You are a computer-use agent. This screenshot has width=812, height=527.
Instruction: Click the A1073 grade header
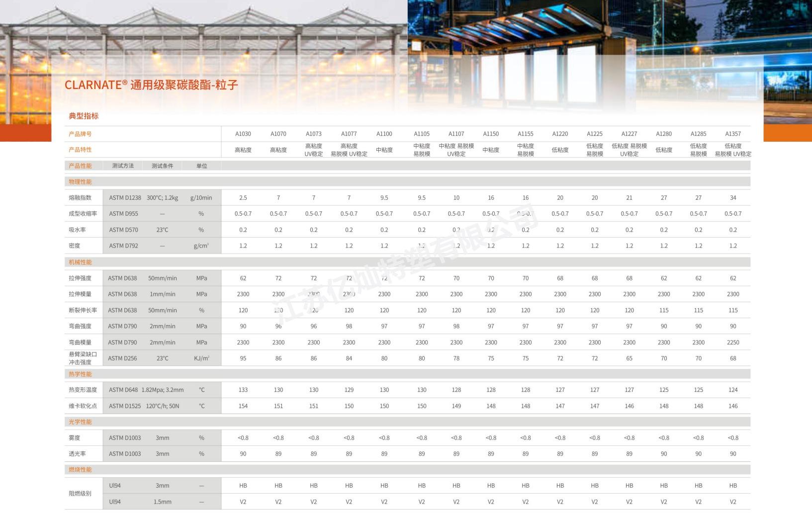click(x=314, y=134)
